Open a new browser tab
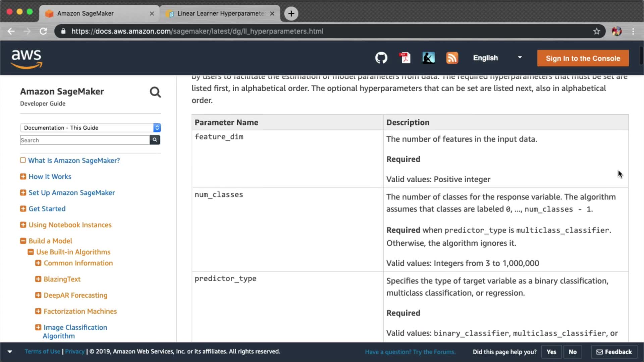Screen dimensions: 644x362 pyautogui.click(x=291, y=13)
